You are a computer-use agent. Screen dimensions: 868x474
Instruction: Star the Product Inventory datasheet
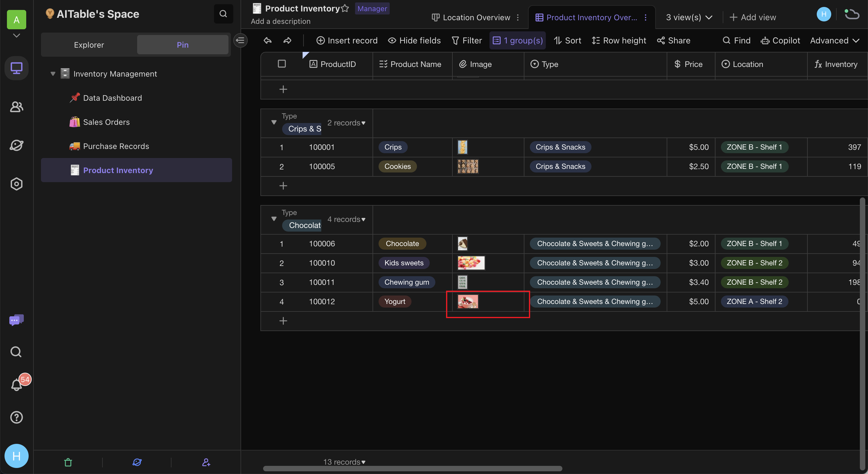345,8
